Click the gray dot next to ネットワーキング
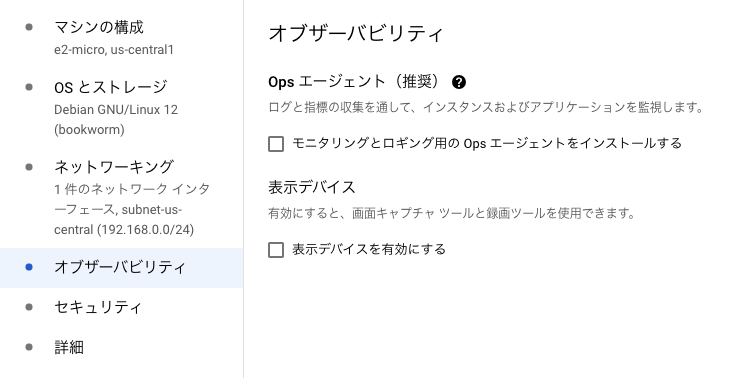Viewport: 739px width, 378px height. (x=29, y=167)
